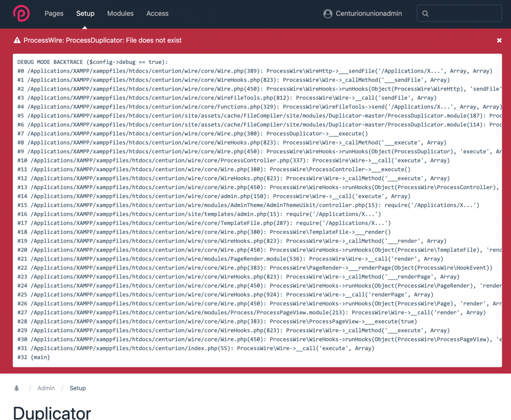511x420 pixels.
Task: Go to the Access menu
Action: pos(157,13)
